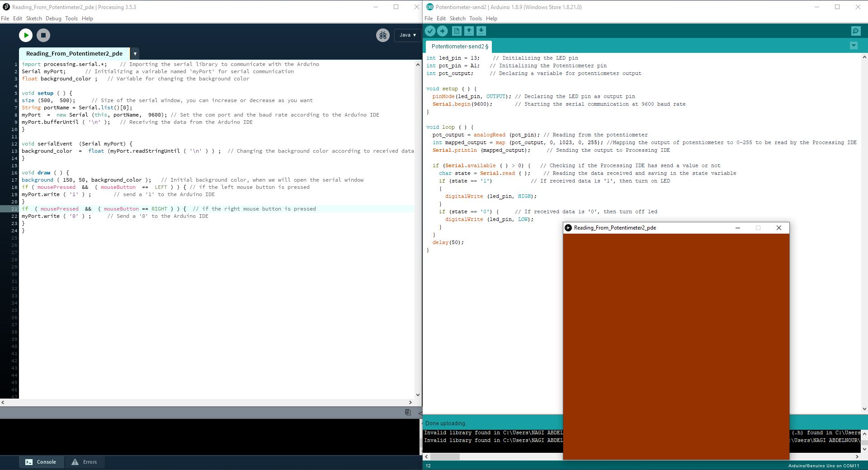Select the Potentiometer-send2 tab in Arduino
This screenshot has height=470, width=868.
[x=459, y=47]
